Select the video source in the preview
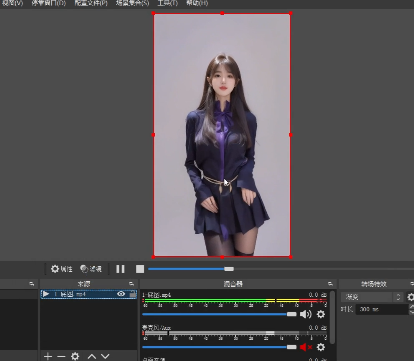The image size is (414, 361). click(222, 135)
